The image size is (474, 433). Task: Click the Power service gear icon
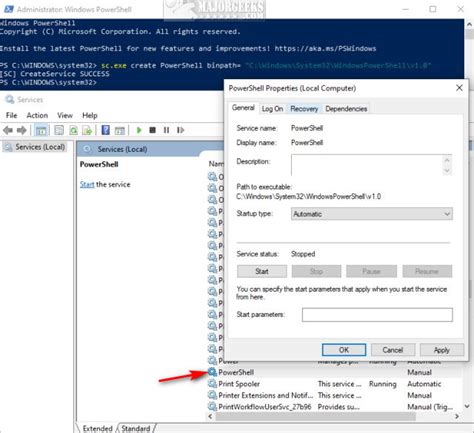(x=212, y=361)
